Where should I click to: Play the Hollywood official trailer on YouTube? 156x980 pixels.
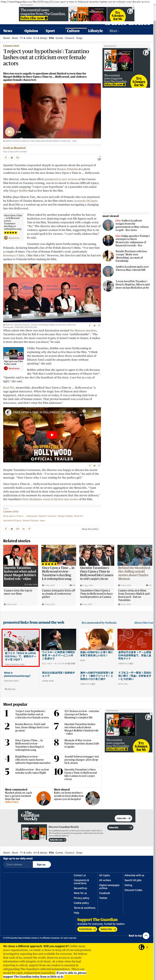(52, 434)
